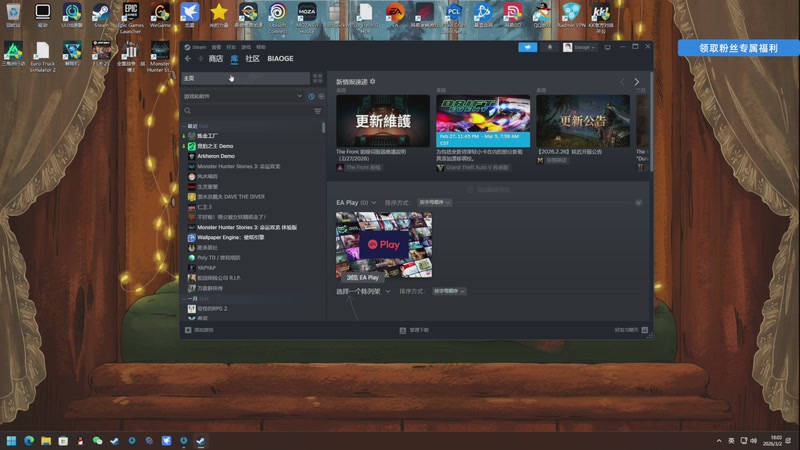Open the 商店 store tab
Image resolution: width=800 pixels, height=450 pixels.
click(x=215, y=59)
